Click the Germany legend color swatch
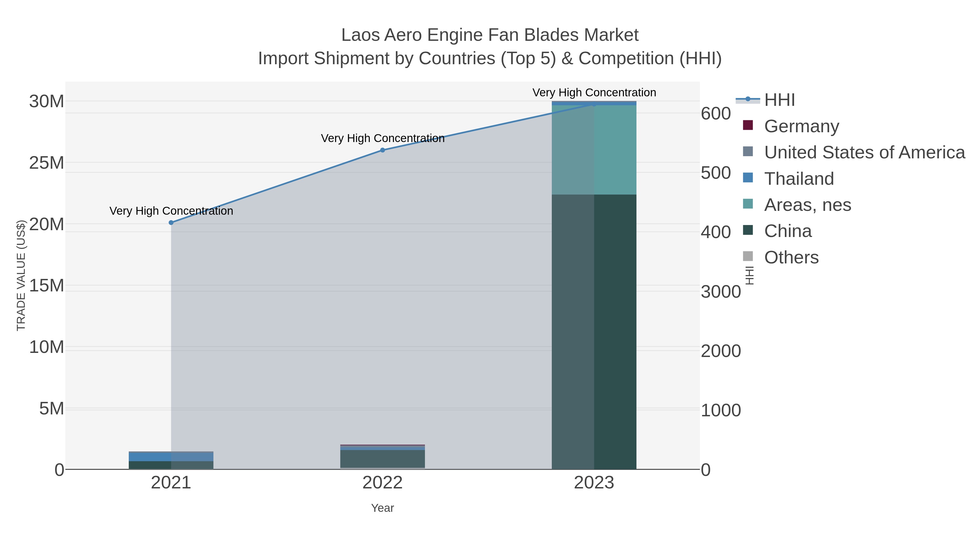The height and width of the screenshot is (551, 980). click(748, 125)
